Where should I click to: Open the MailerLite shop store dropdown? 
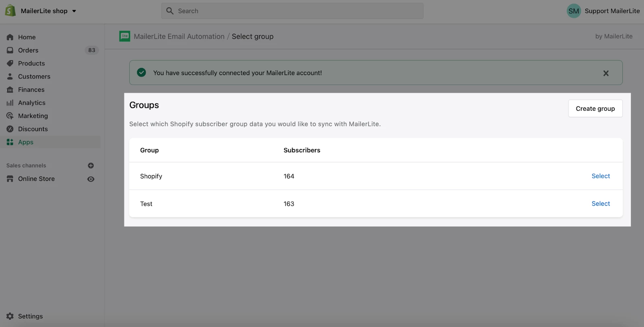tap(48, 11)
